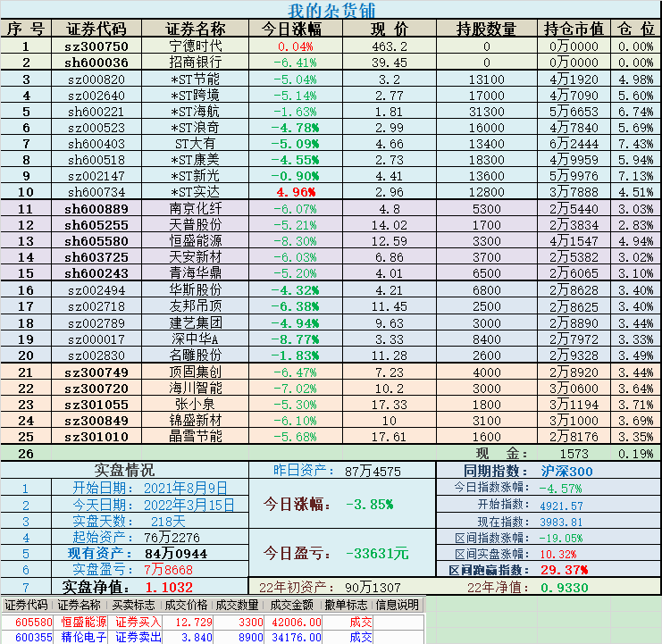Click the 持仓市值 column header
Image resolution: width=662 pixels, height=644 pixels.
pos(574,29)
